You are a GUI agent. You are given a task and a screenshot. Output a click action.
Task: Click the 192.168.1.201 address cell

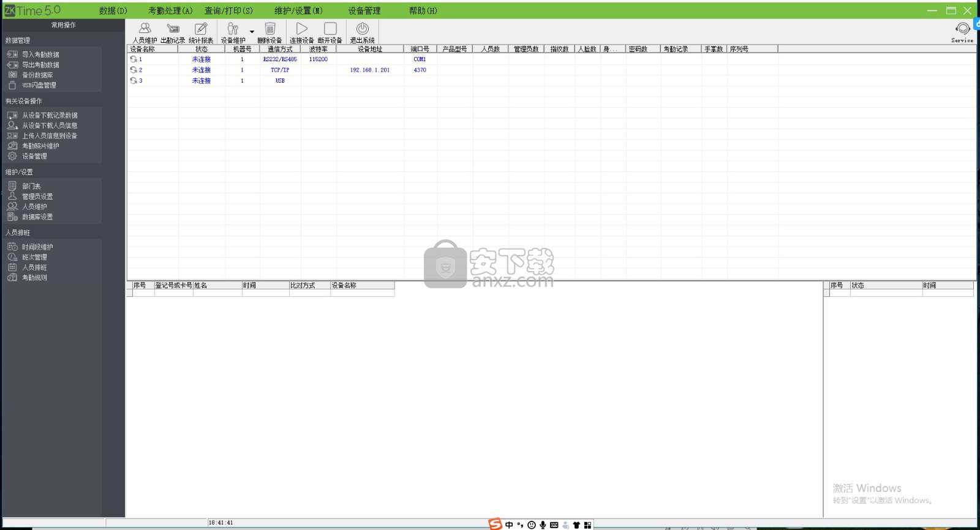[x=370, y=70]
